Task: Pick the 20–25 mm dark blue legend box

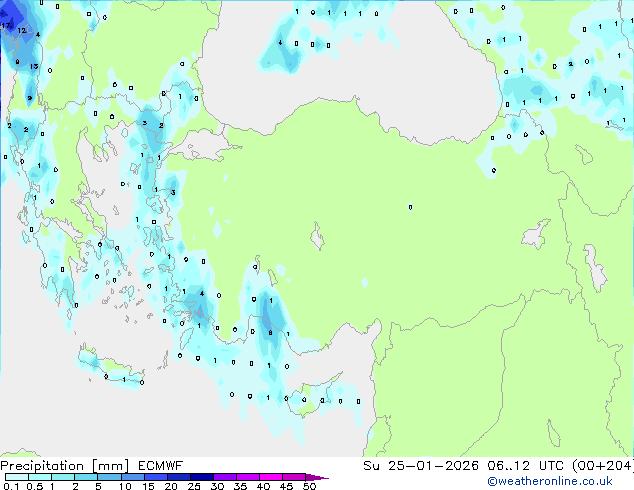Action: click(x=178, y=477)
